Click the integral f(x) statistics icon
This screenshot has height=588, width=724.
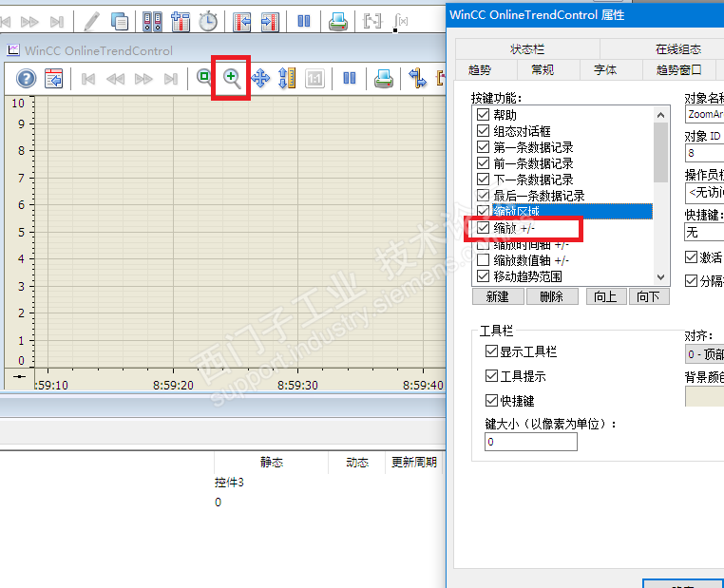(x=400, y=21)
